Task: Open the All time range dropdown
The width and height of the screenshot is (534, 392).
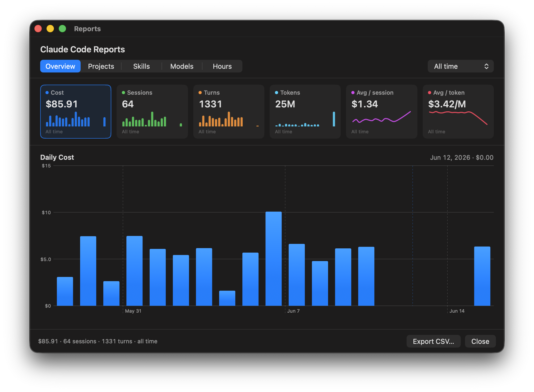Action: point(461,66)
